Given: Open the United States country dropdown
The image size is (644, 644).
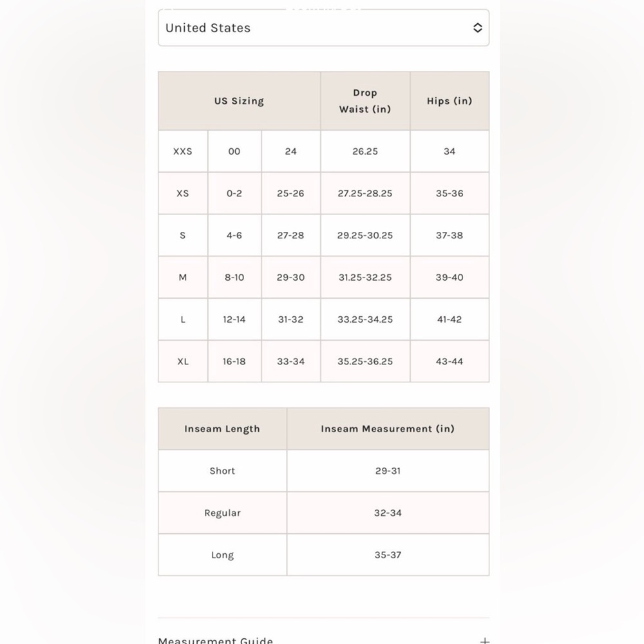Looking at the screenshot, I should tap(322, 28).
